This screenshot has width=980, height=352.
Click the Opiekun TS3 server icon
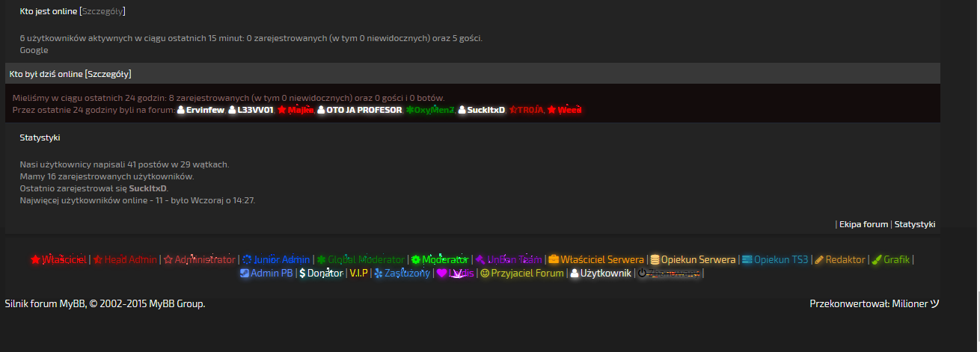click(x=747, y=259)
